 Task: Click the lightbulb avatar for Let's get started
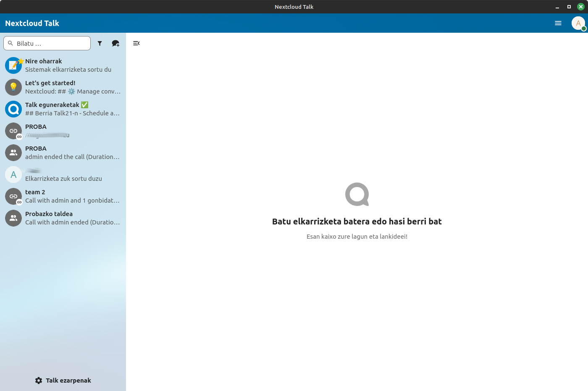click(x=13, y=87)
